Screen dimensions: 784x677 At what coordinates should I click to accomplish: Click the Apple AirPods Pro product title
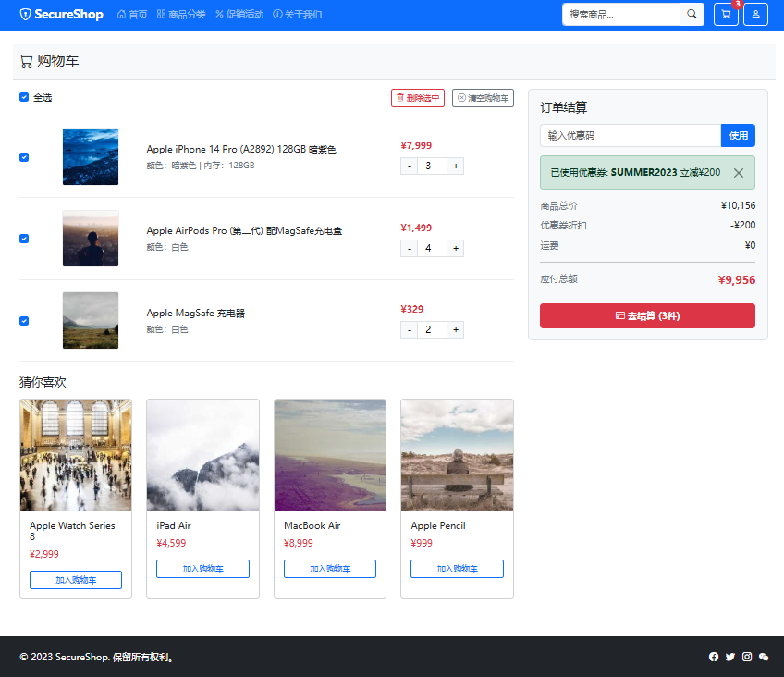pos(244,230)
